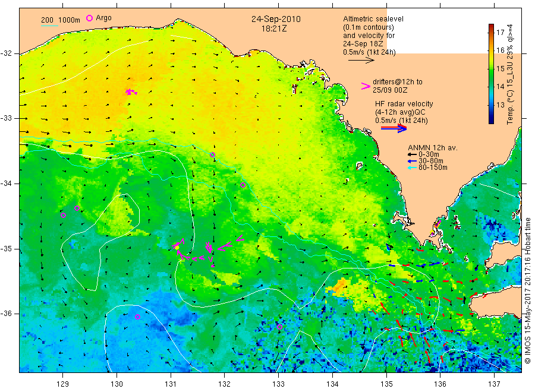Click the Argo legend circle marker
Screen dimensions: 535x392
pyautogui.click(x=89, y=18)
